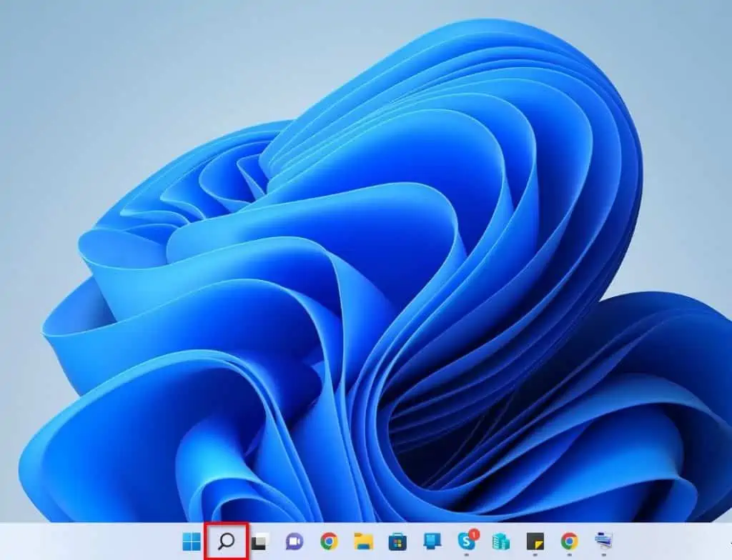Open Task View from the taskbar
Viewport: 732px width, 560px height.
coord(259,541)
